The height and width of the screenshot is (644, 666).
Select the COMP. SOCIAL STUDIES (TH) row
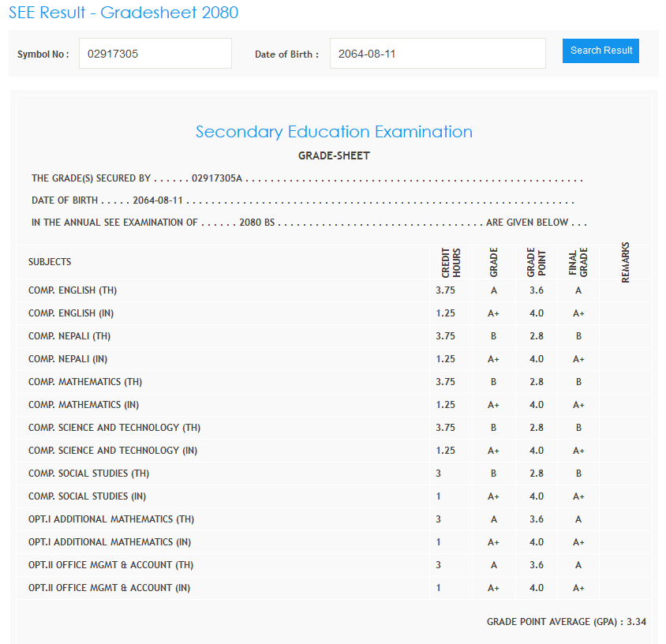[x=88, y=474]
